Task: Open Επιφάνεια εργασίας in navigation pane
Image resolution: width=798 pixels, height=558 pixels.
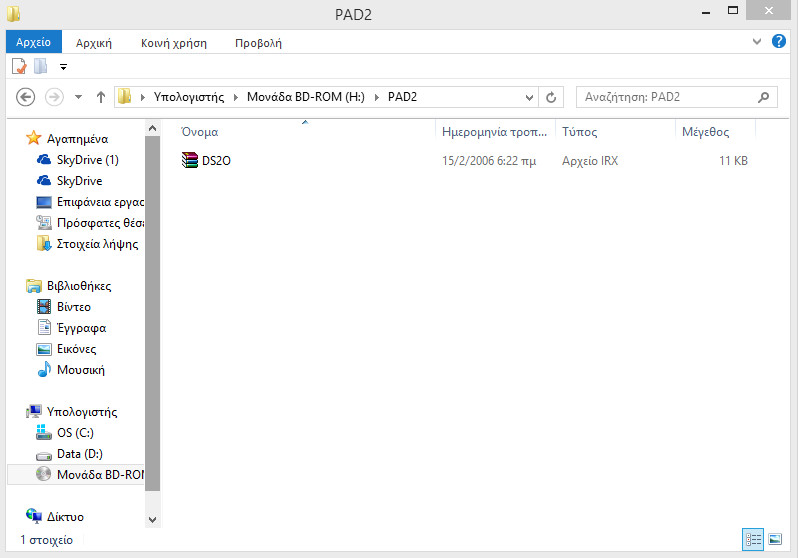Action: coord(100,202)
